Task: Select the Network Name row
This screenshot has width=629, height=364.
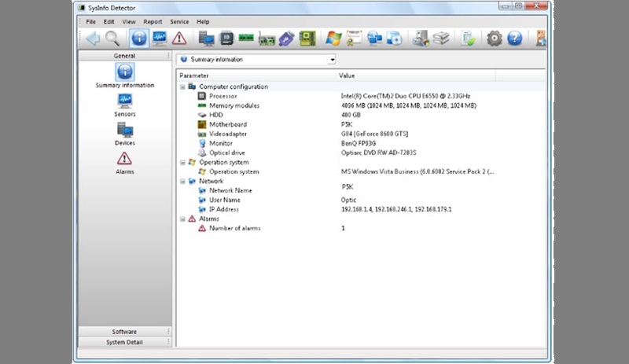Action: click(361, 190)
